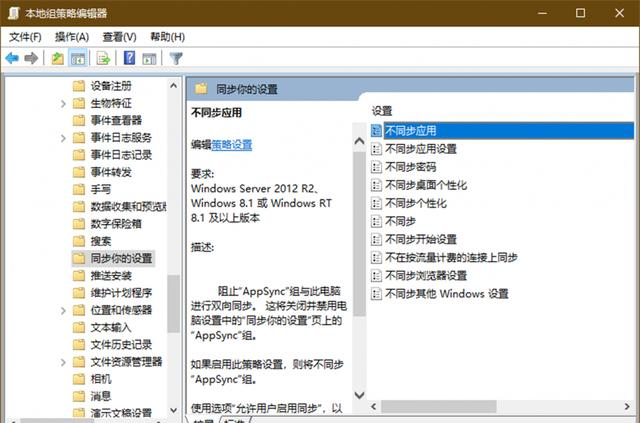
Task: Click the settings list horizontal scrollbar thumb
Action: click(439, 406)
